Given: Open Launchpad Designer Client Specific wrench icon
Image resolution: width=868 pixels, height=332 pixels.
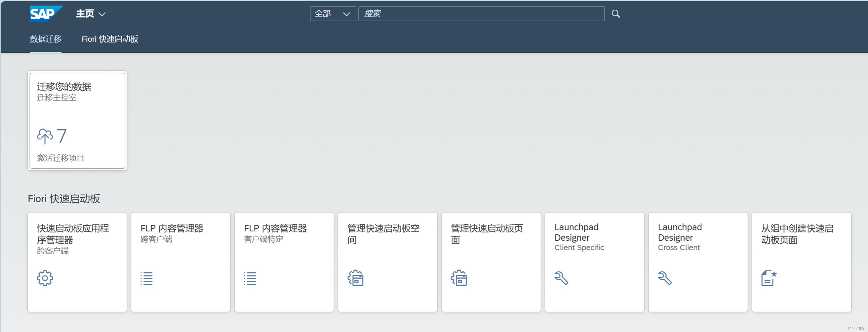Looking at the screenshot, I should (x=560, y=278).
